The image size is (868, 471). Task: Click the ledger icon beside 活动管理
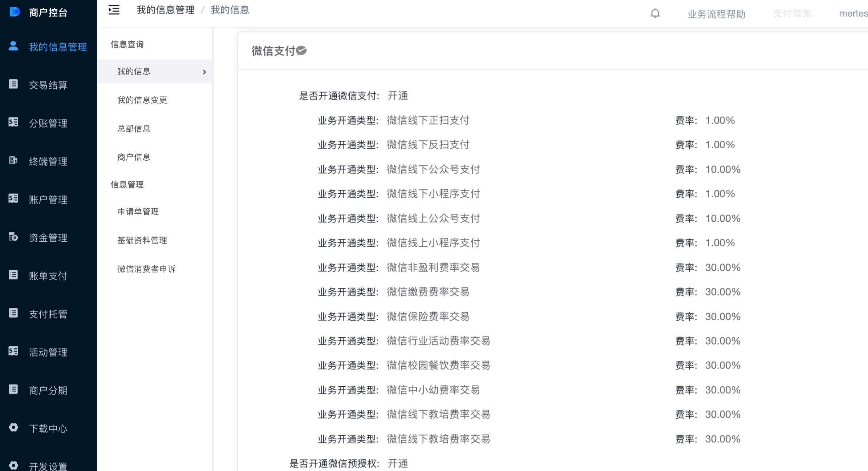pyautogui.click(x=13, y=351)
